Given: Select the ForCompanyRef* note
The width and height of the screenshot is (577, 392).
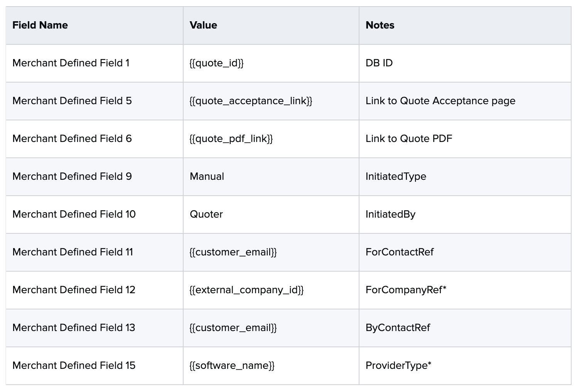Looking at the screenshot, I should [406, 290].
